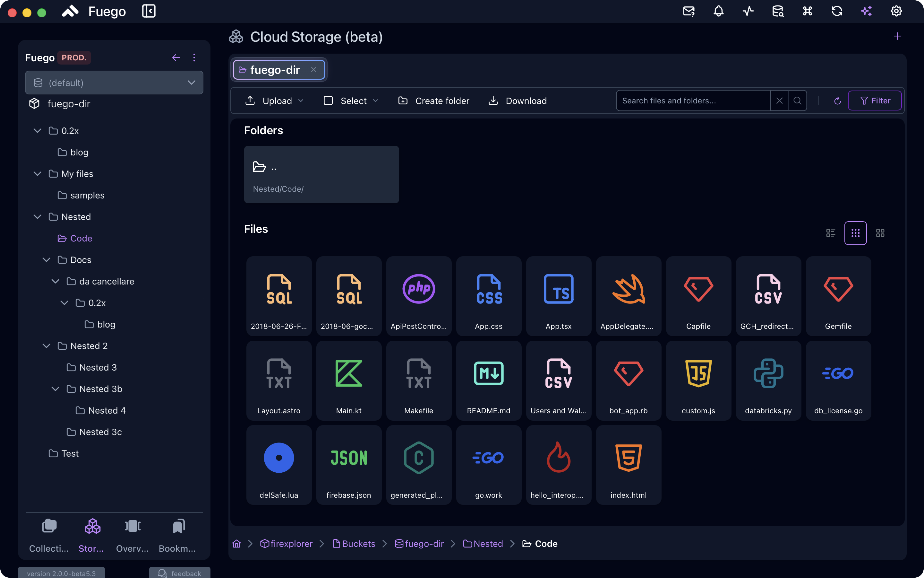
Task: Open the Collections tab
Action: [x=49, y=536]
